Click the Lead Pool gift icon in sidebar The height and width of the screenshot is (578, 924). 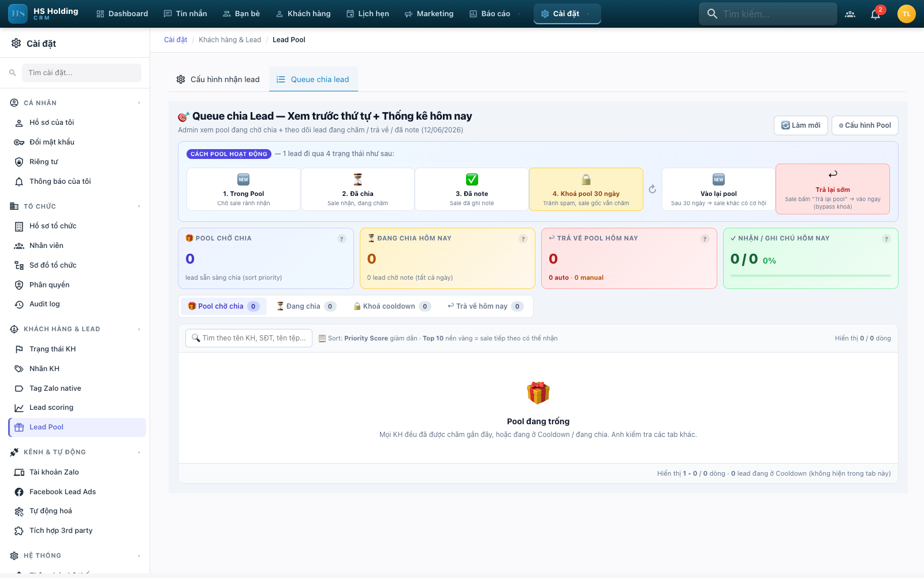[19, 427]
